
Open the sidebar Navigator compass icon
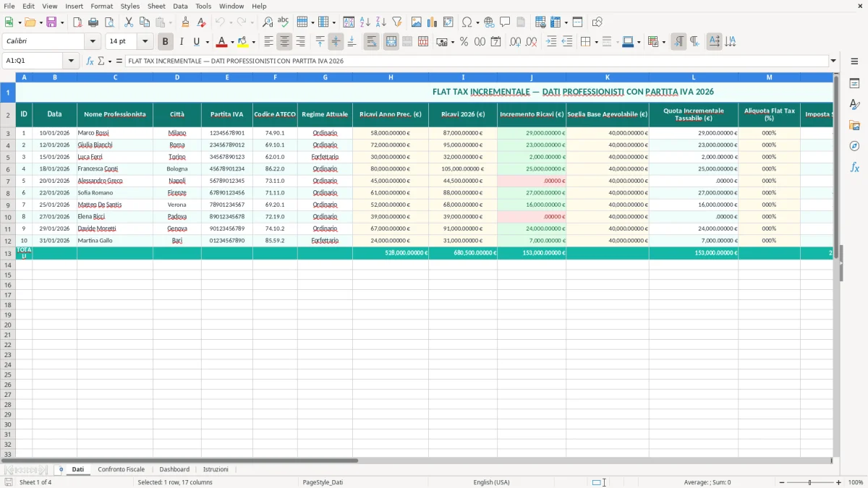[x=854, y=146]
